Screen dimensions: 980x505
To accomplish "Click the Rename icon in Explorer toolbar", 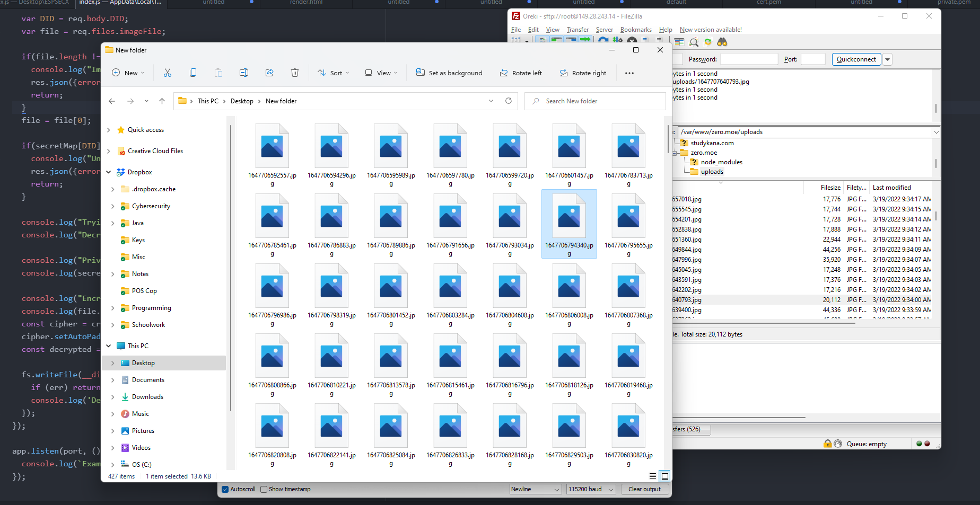I will (244, 73).
